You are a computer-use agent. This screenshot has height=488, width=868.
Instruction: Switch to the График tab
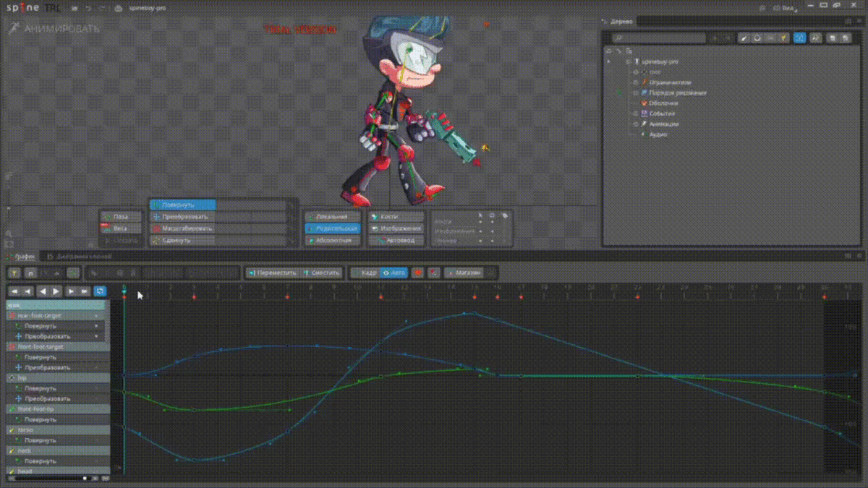pyautogui.click(x=22, y=256)
